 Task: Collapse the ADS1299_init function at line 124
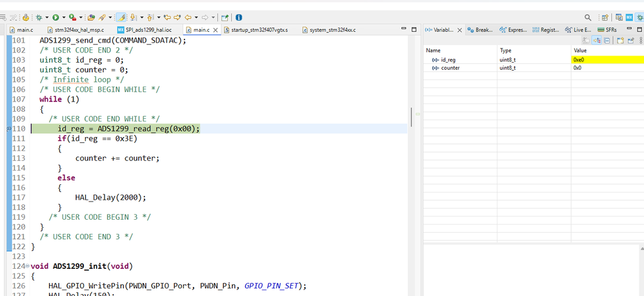pyautogui.click(x=26, y=266)
